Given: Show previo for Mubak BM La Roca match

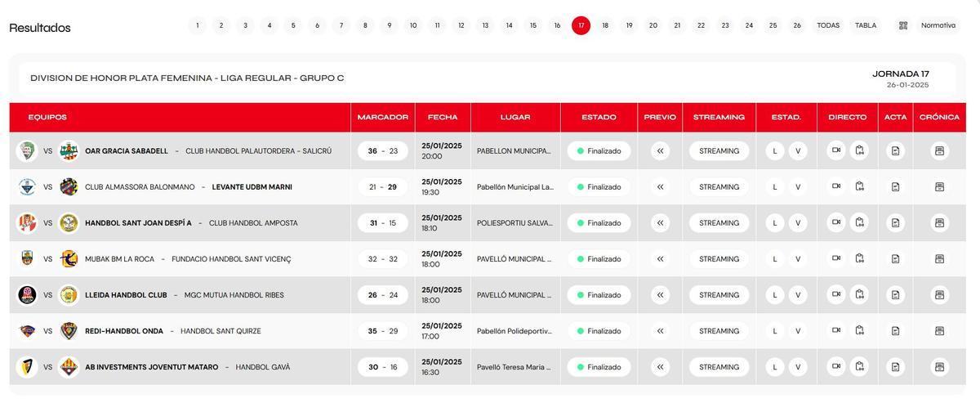Looking at the screenshot, I should 660,259.
